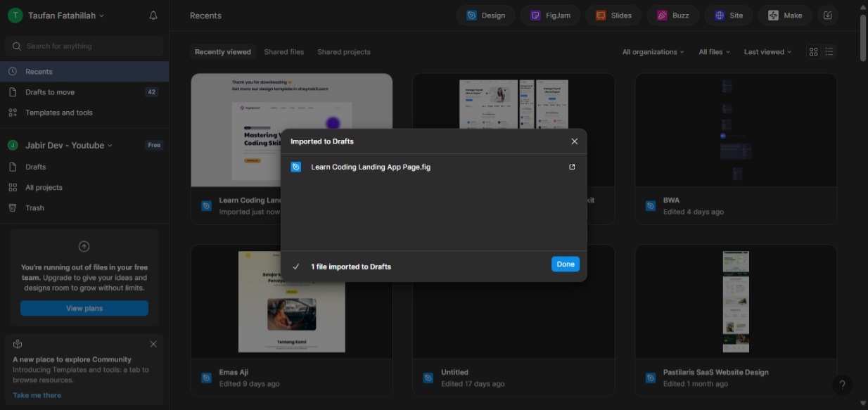Click the Emas Aji file title
The height and width of the screenshot is (410, 868).
tap(234, 373)
